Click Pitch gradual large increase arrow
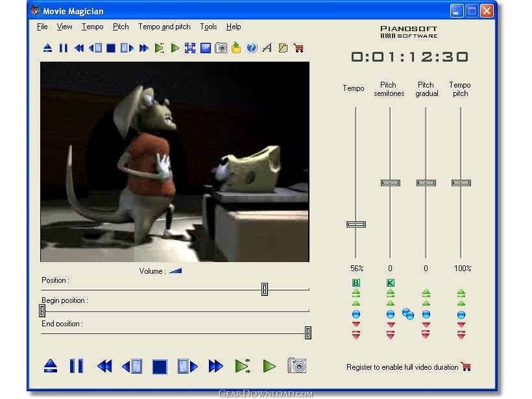Screen dimensions: 532x399 tap(426, 293)
